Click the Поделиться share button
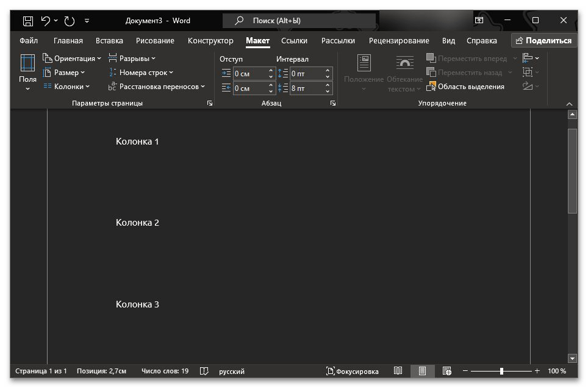This screenshot has height=388, width=588. [543, 41]
